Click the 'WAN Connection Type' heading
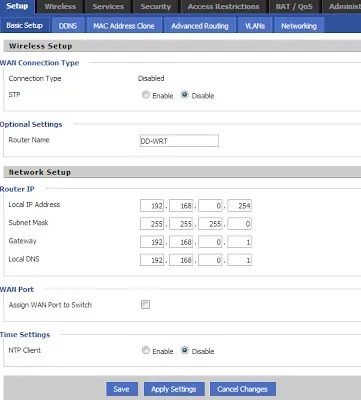 [x=40, y=63]
